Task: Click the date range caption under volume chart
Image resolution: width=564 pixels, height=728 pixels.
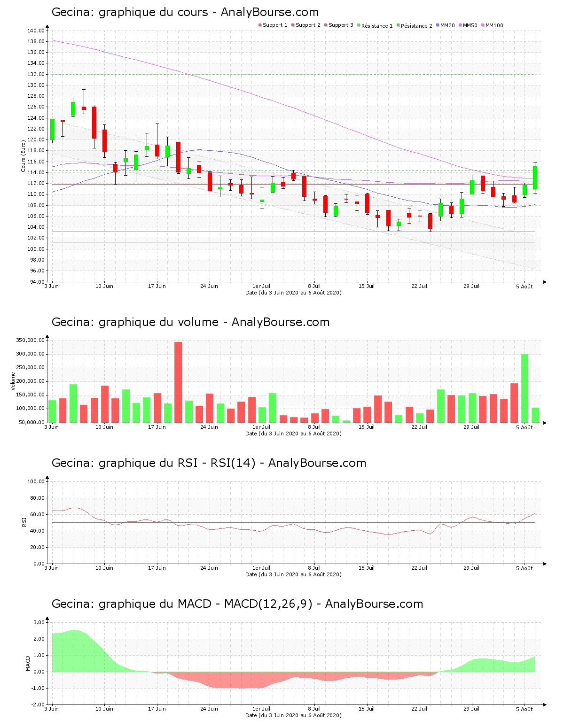Action: (293, 434)
